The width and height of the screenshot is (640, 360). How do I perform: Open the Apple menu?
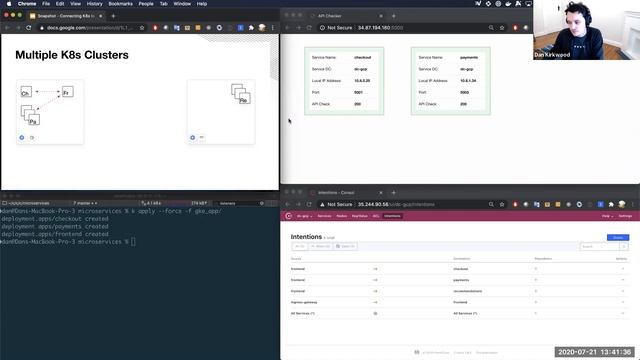(x=9, y=4)
